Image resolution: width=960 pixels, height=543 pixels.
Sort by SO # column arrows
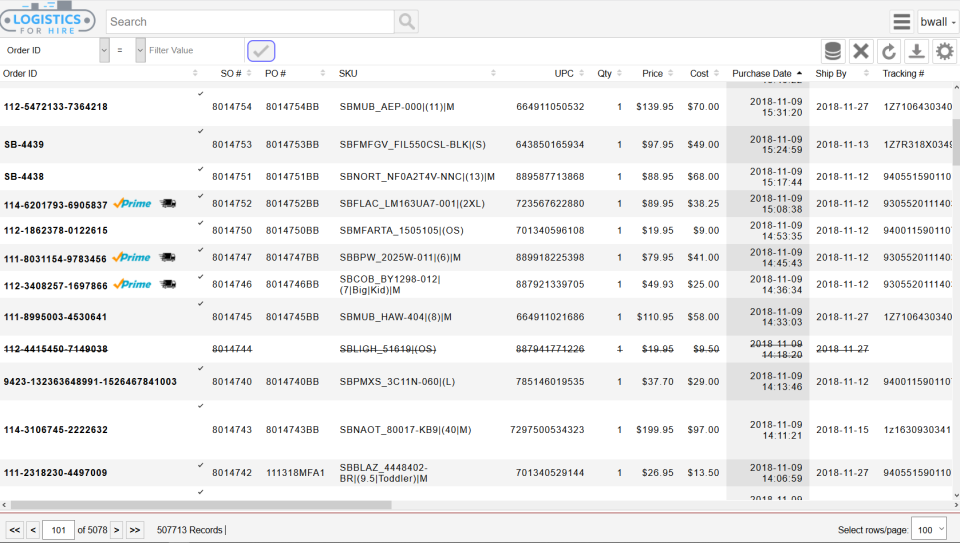coord(249,73)
